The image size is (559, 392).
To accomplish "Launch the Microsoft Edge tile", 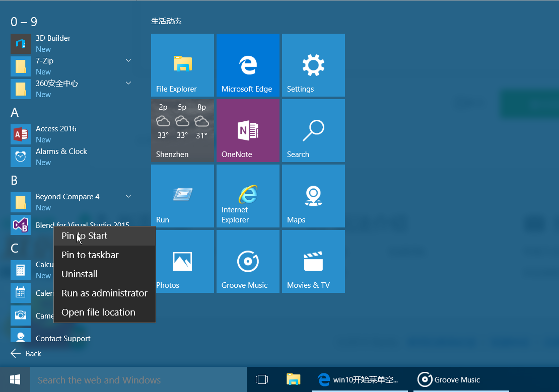I will pos(248,65).
